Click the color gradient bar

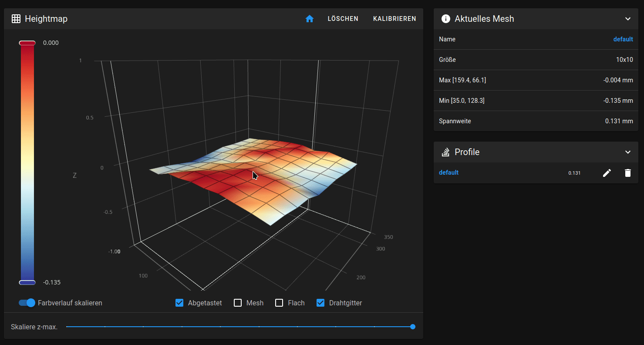pos(27,162)
